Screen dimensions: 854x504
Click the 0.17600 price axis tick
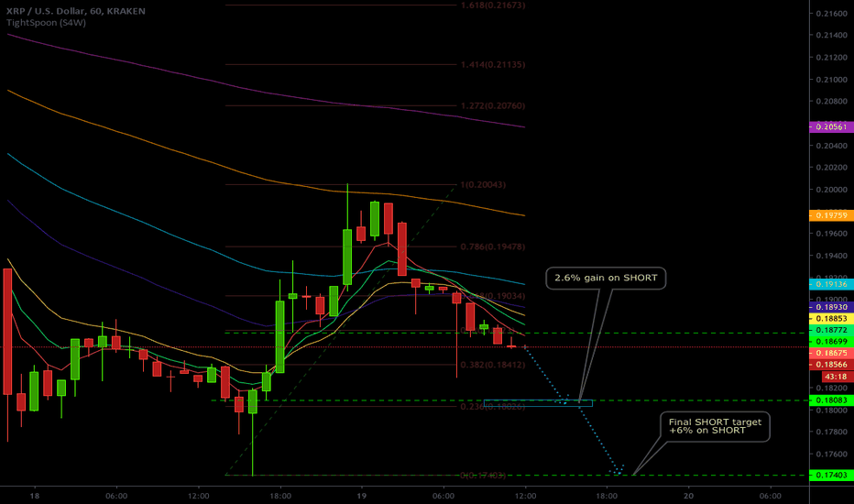click(832, 454)
